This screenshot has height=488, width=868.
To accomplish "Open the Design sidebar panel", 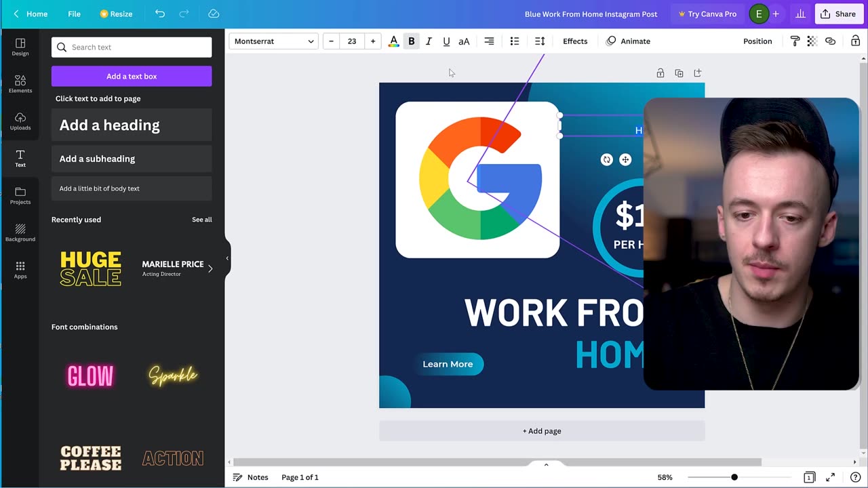I will [x=20, y=47].
